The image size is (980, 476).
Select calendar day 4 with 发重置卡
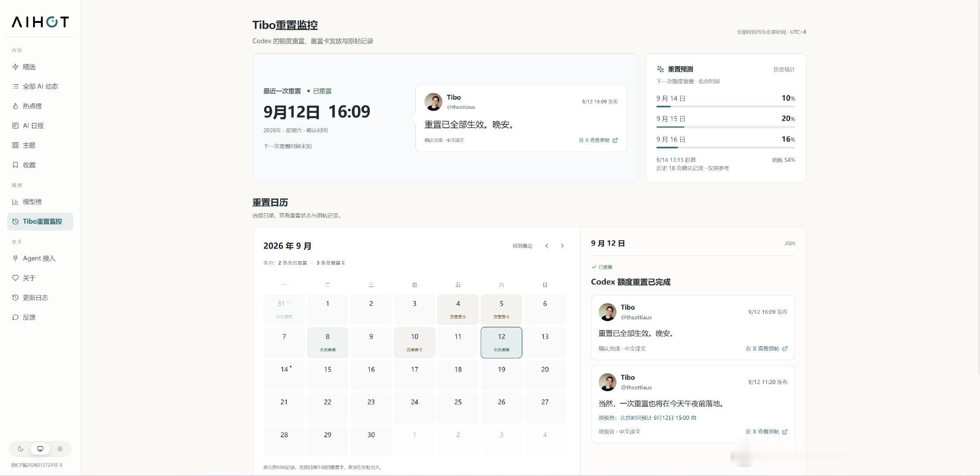[458, 309]
